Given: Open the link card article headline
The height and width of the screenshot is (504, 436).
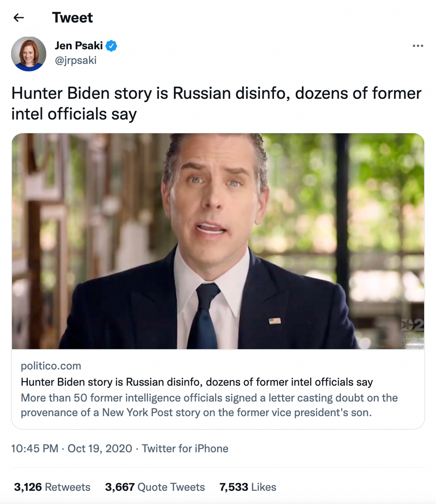Looking at the screenshot, I should coord(197,382).
